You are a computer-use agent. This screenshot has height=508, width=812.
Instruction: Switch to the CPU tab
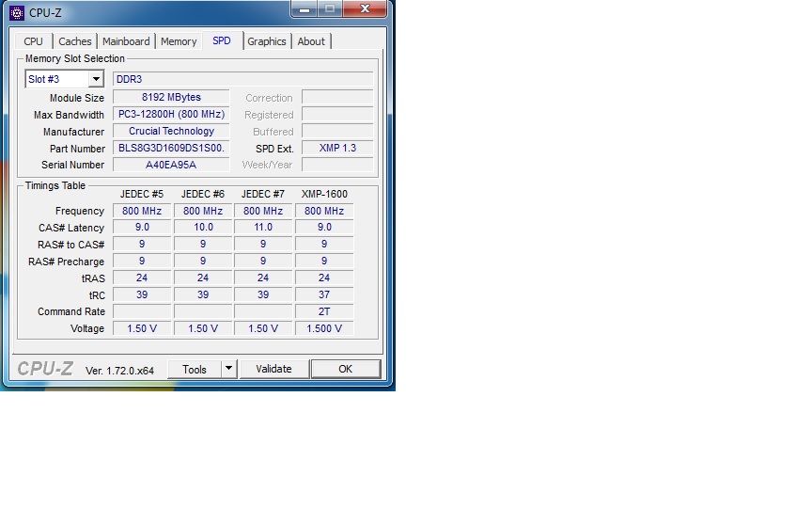click(33, 41)
